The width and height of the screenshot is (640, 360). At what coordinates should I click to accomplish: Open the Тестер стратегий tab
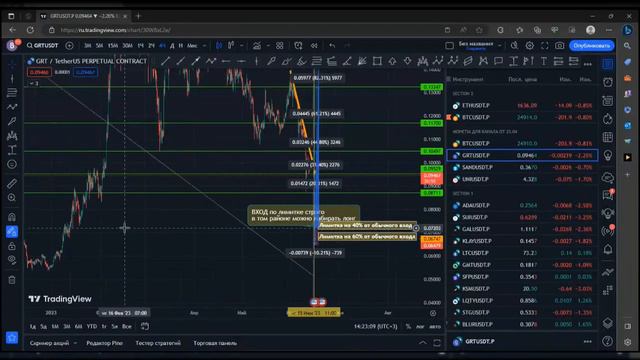pos(158,343)
